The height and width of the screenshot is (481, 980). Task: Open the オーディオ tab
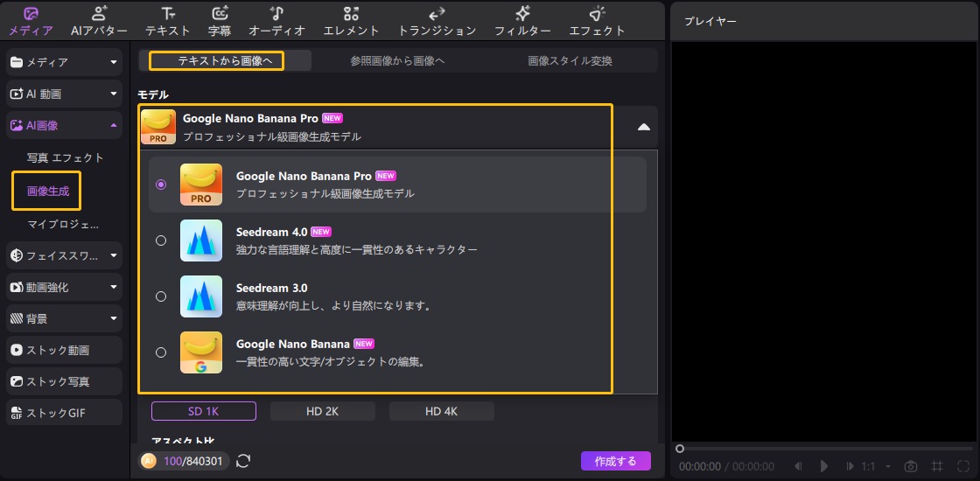coord(276,21)
